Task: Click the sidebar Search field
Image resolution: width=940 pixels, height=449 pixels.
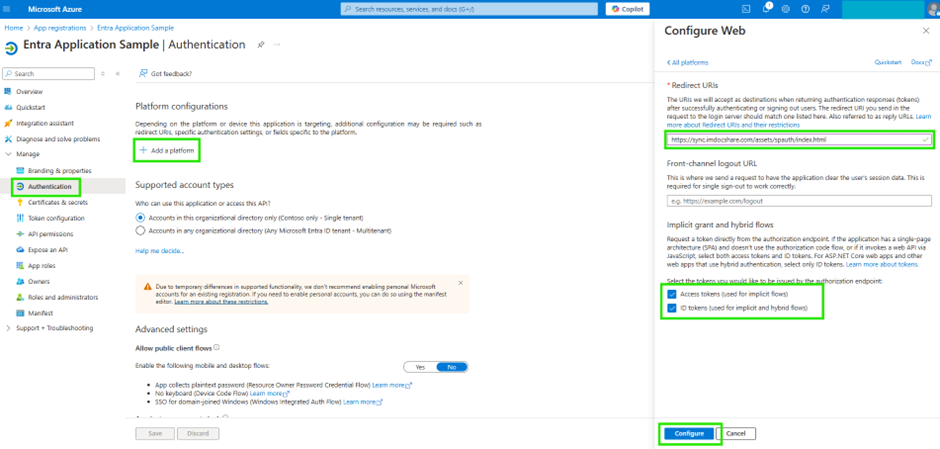Action: 49,74
